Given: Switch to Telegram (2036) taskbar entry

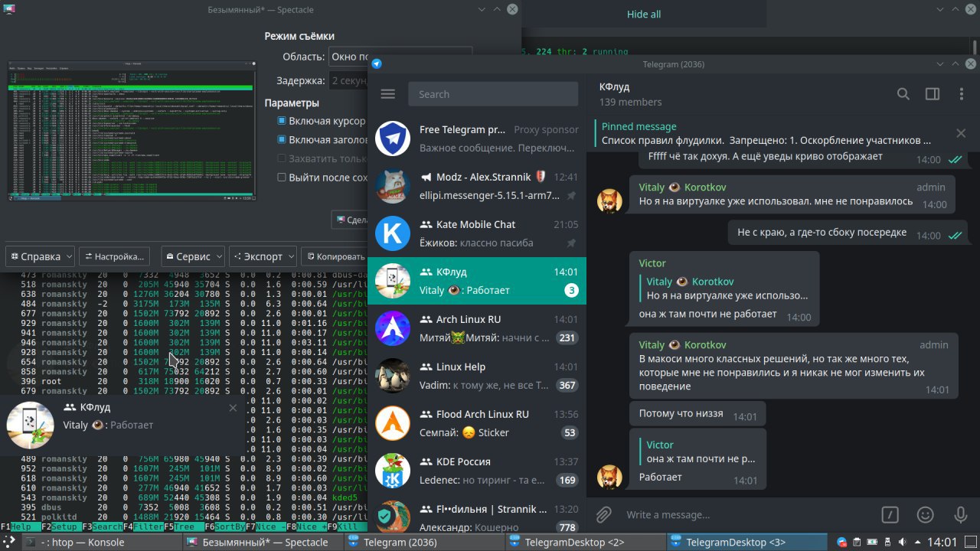Looking at the screenshot, I should (424, 542).
